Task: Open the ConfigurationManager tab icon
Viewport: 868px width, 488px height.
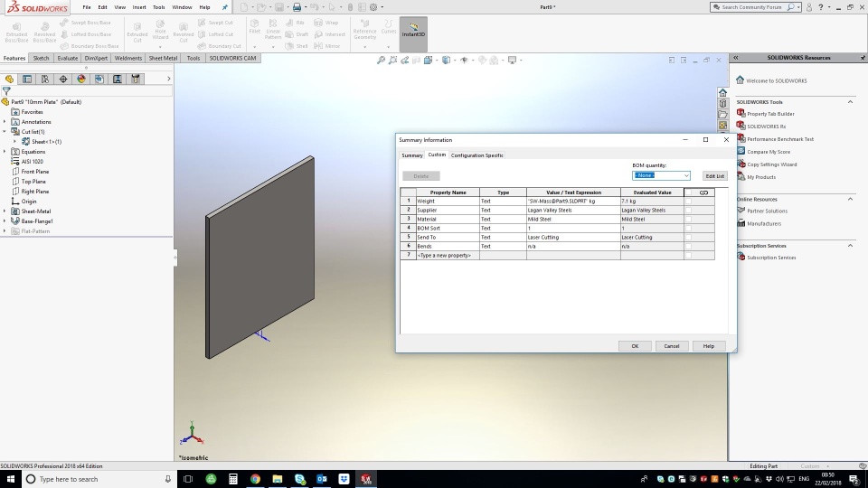Action: (x=45, y=80)
